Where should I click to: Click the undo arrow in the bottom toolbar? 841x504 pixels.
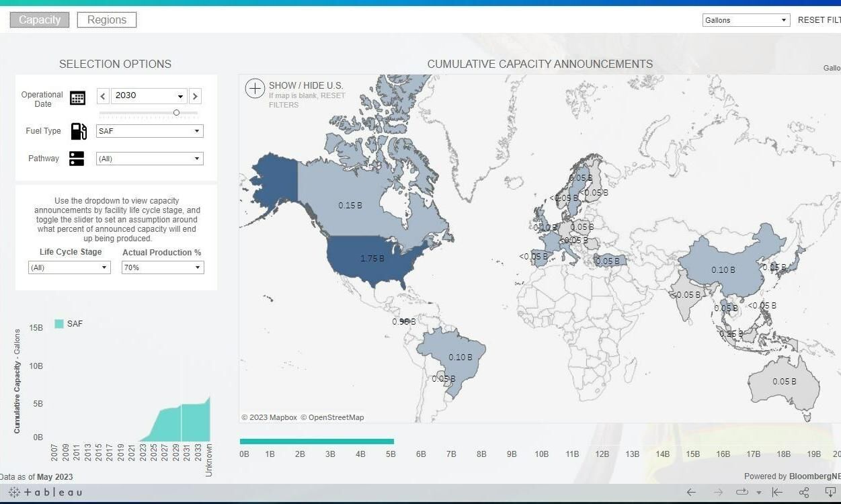690,492
